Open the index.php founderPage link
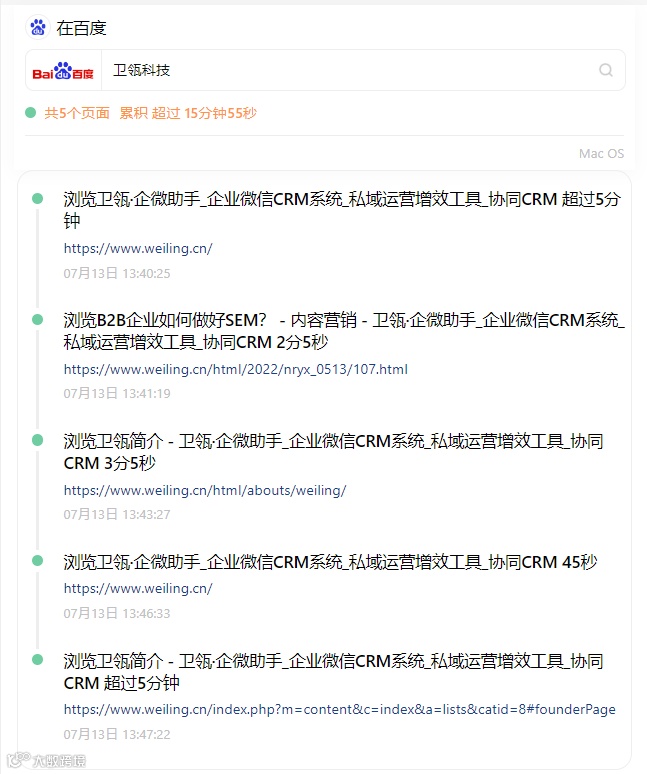Screen dimensions: 647x774 (x=340, y=709)
